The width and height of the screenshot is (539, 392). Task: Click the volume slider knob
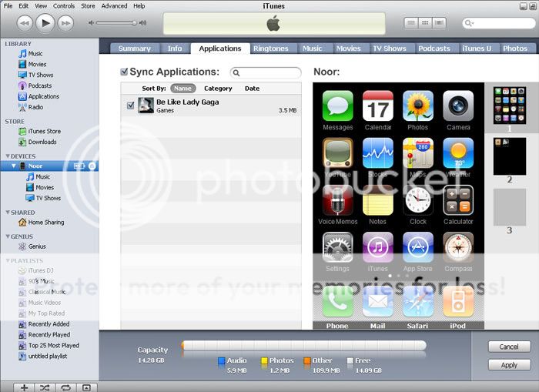pos(134,23)
